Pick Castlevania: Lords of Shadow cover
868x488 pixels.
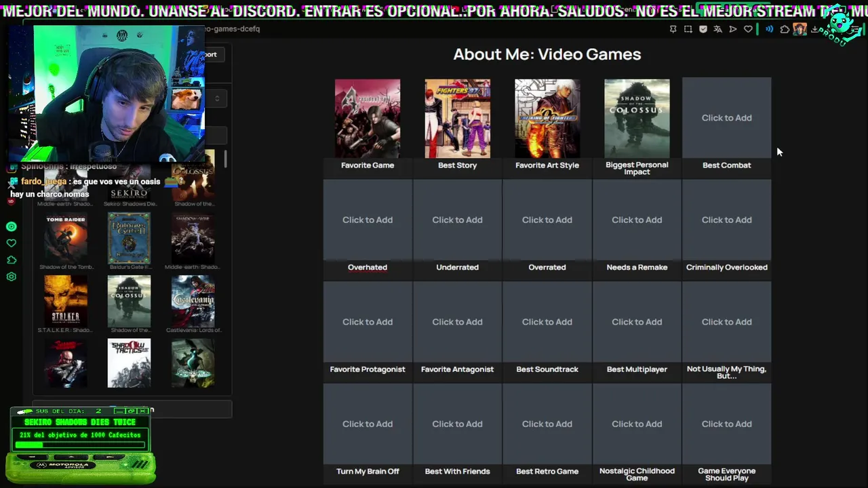193,301
